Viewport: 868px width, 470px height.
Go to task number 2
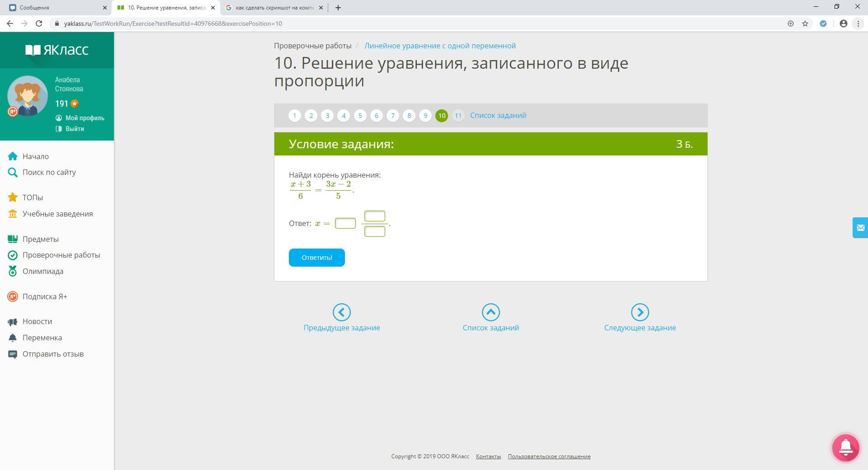tap(311, 116)
